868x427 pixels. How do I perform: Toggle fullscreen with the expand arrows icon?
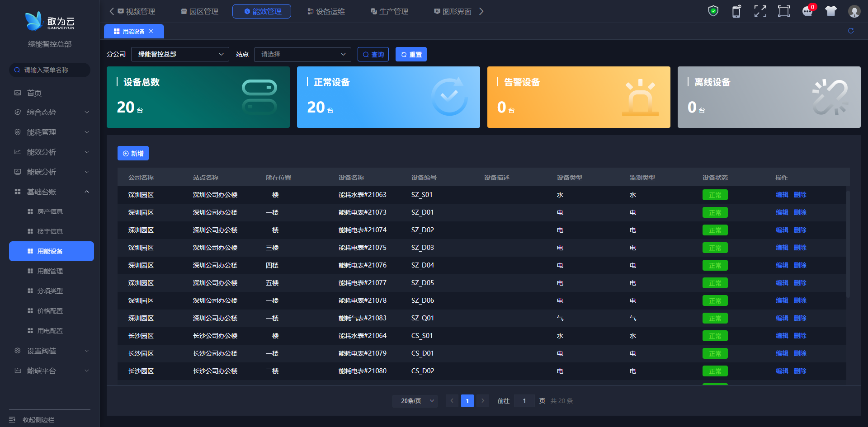[x=760, y=11]
